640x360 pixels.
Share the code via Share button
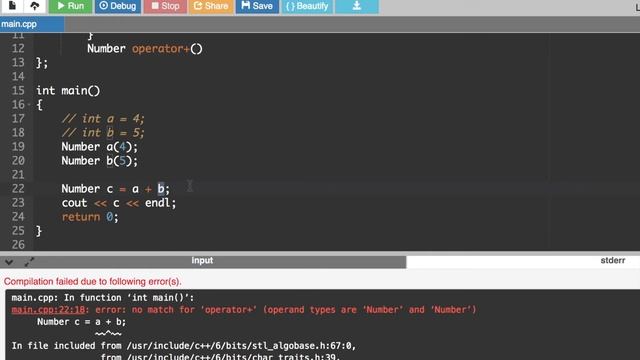click(211, 6)
